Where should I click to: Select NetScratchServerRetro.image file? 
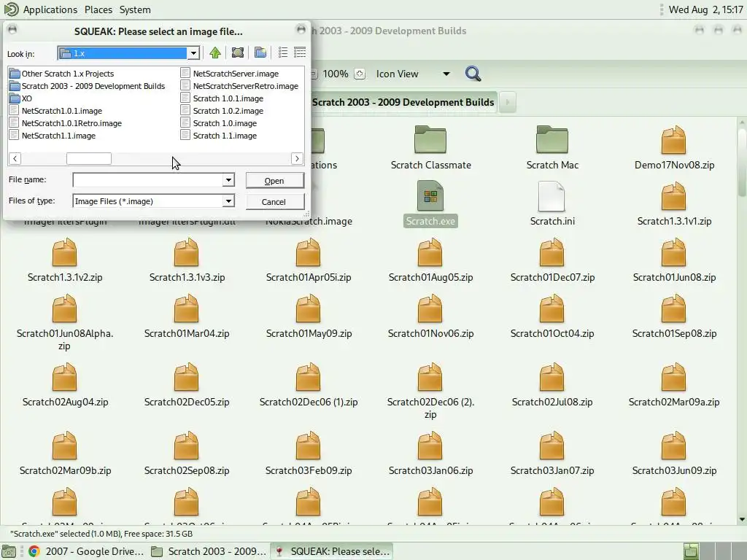(x=239, y=86)
